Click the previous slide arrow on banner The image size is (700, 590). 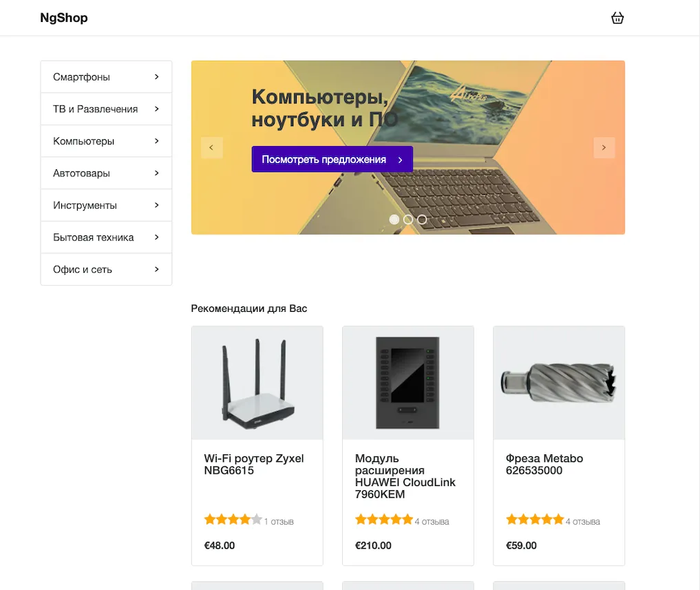[211, 147]
